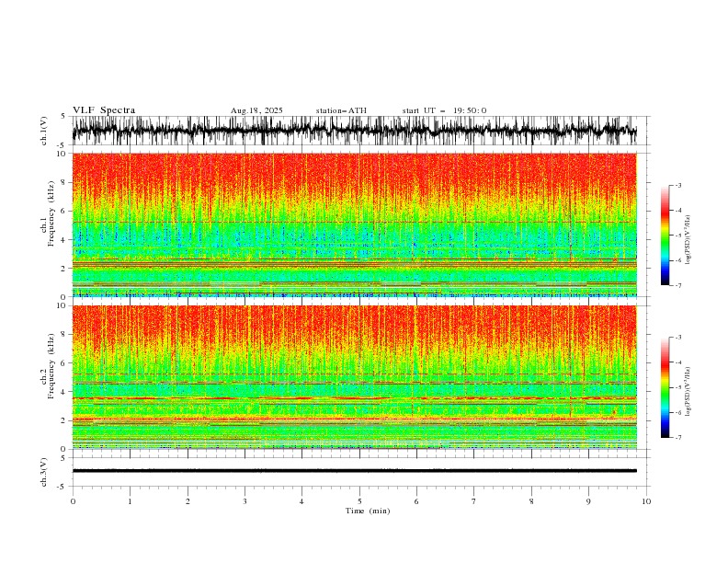Click the ch.2 colorbar log(PSD) label
This screenshot has width=728, height=563.
coord(688,392)
